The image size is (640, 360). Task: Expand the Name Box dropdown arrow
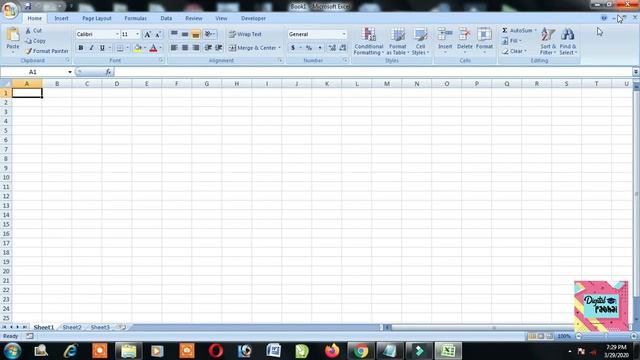coord(70,72)
